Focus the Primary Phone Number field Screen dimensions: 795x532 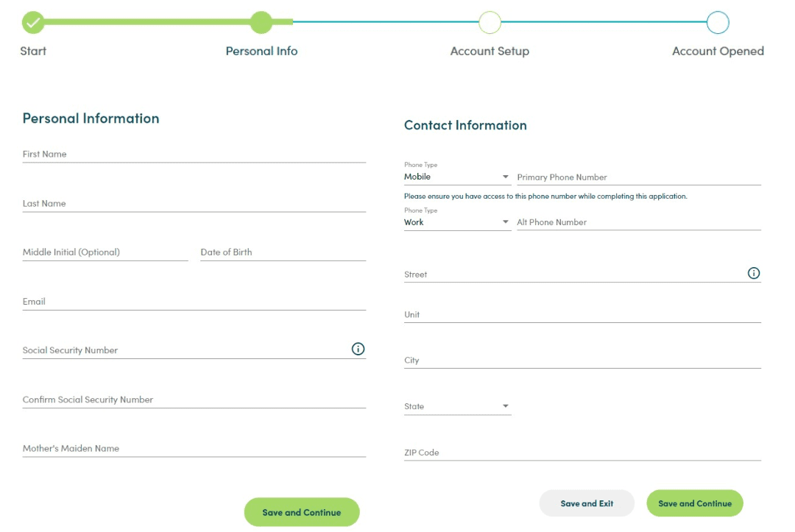click(x=638, y=177)
